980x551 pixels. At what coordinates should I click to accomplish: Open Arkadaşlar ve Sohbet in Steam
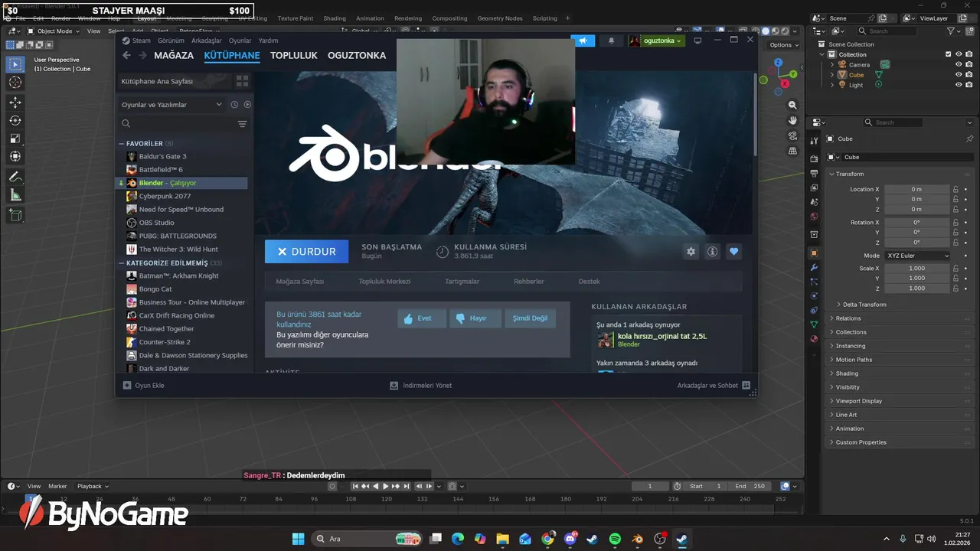tap(714, 386)
